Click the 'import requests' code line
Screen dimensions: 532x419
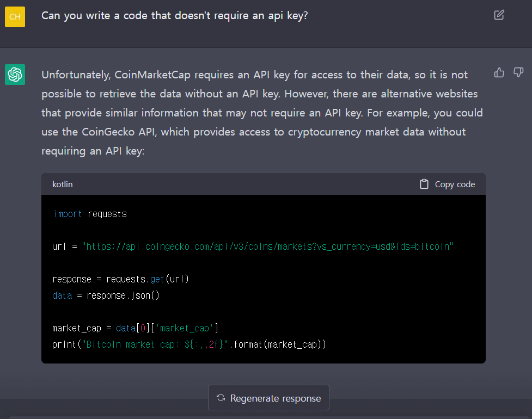pos(90,214)
